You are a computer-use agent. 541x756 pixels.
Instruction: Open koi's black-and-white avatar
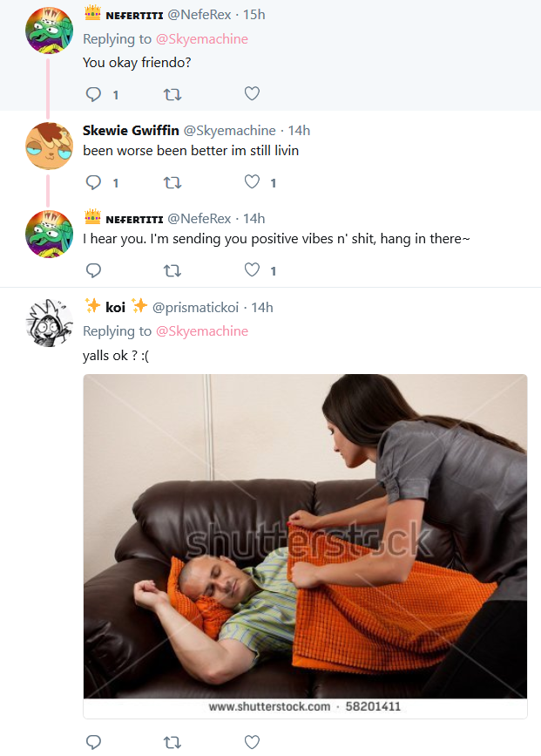pyautogui.click(x=49, y=323)
